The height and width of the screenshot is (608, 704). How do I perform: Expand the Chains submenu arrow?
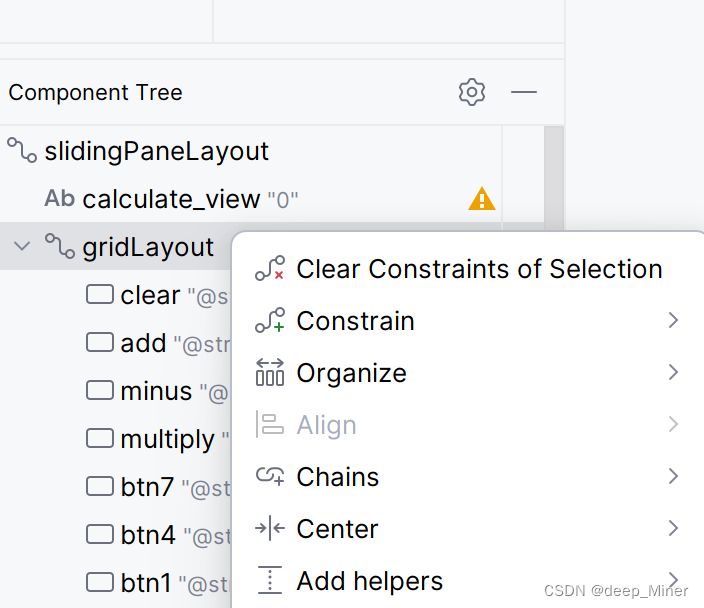pyautogui.click(x=673, y=476)
